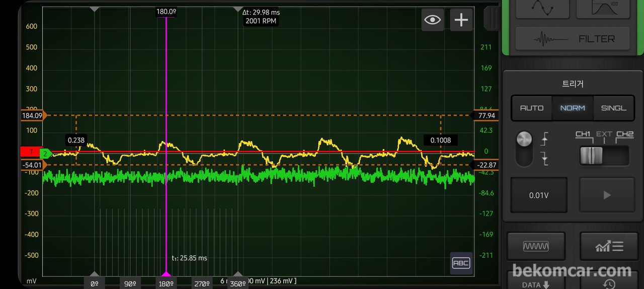Open the histogram curve view button
The image size is (644, 289).
point(603,8)
